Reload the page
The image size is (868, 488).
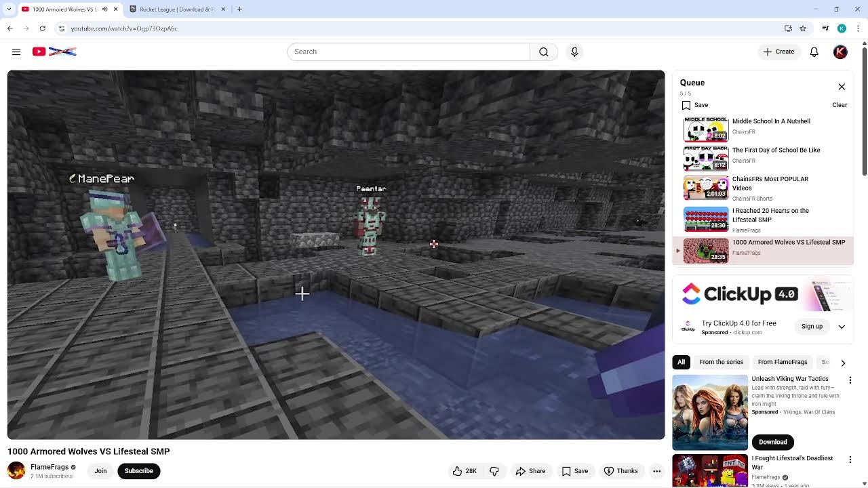(42, 28)
